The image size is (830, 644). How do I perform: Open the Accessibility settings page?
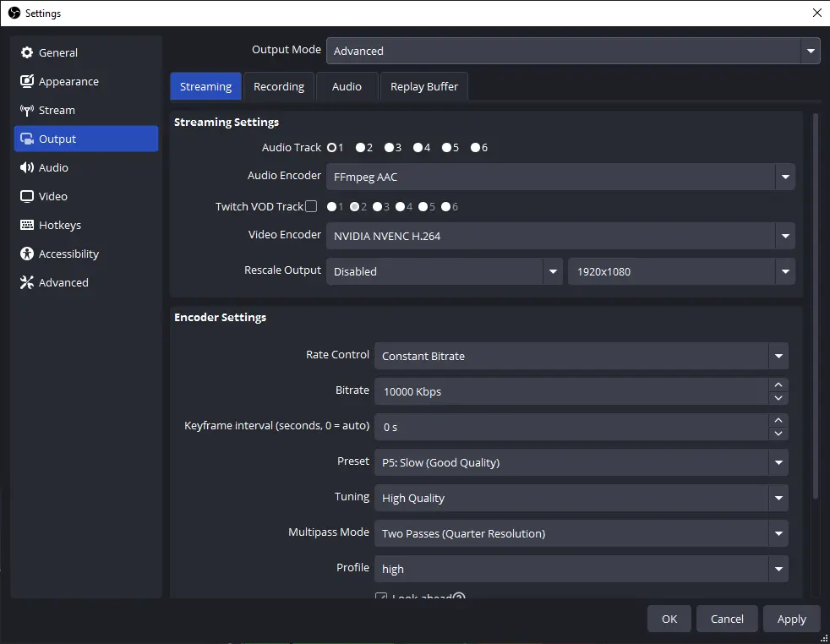(x=86, y=254)
